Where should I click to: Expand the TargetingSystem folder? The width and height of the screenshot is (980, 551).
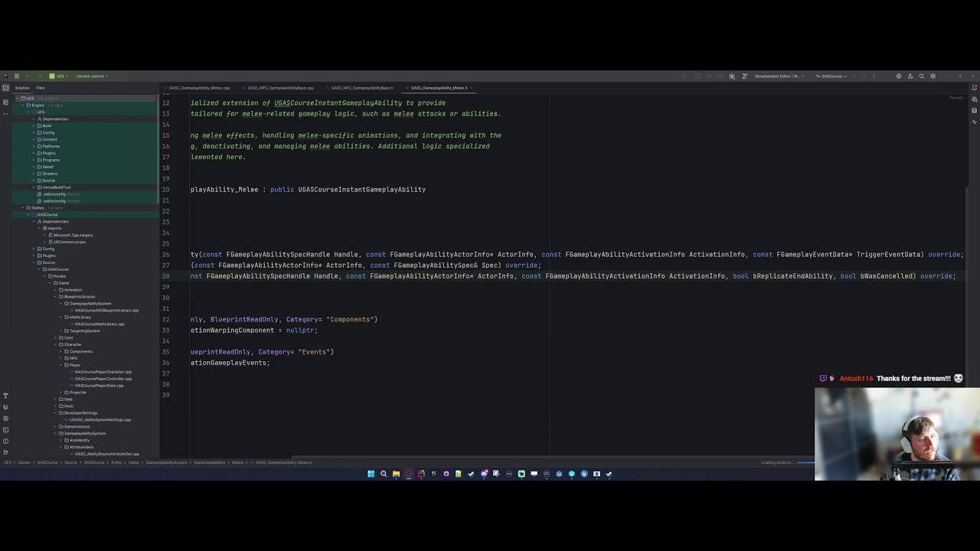(62, 331)
